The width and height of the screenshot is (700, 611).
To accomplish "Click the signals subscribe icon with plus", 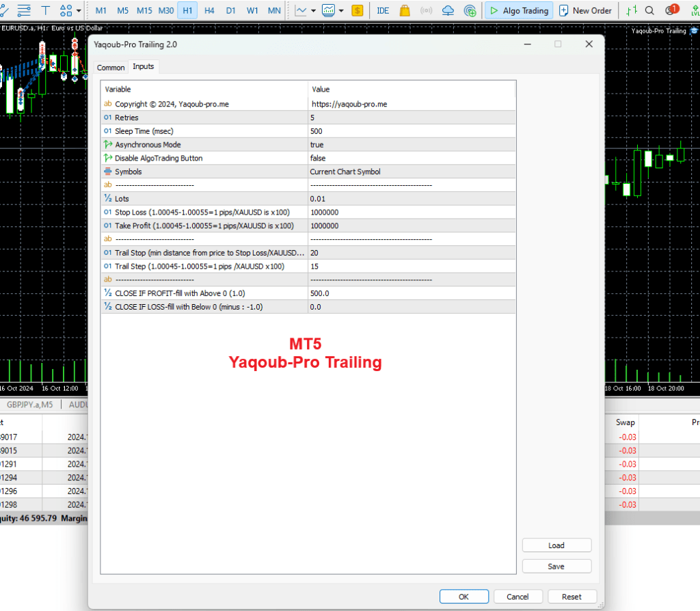I will 470,11.
